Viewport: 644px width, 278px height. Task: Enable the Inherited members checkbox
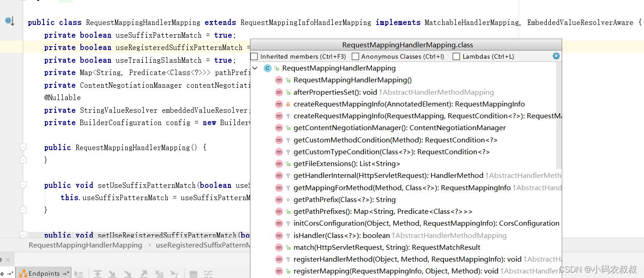coord(254,56)
